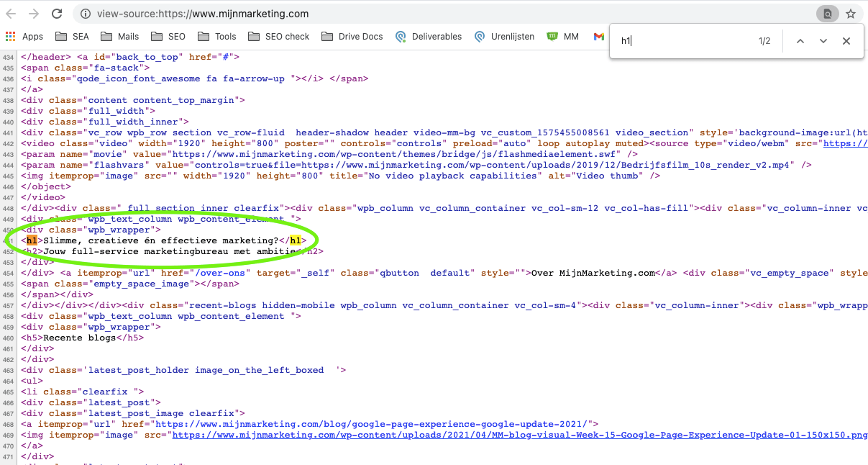The width and height of the screenshot is (868, 465).
Task: Click the site info icon in the address bar
Action: pos(86,14)
